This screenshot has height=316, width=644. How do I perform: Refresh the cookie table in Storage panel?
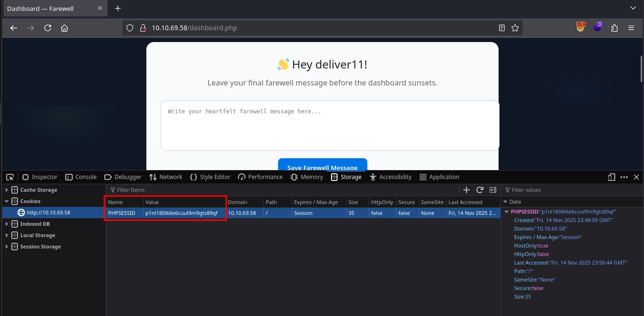click(x=480, y=190)
